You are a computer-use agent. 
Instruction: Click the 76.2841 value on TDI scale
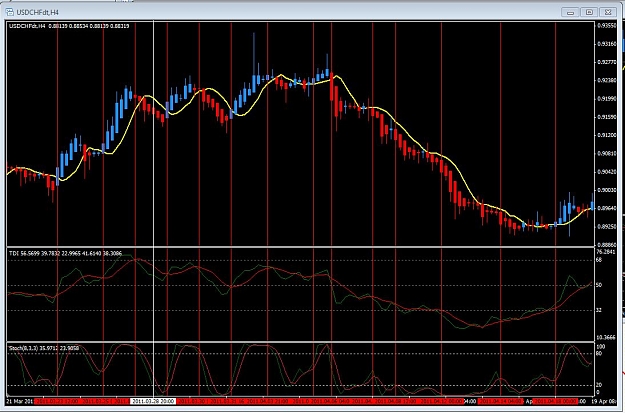click(606, 252)
